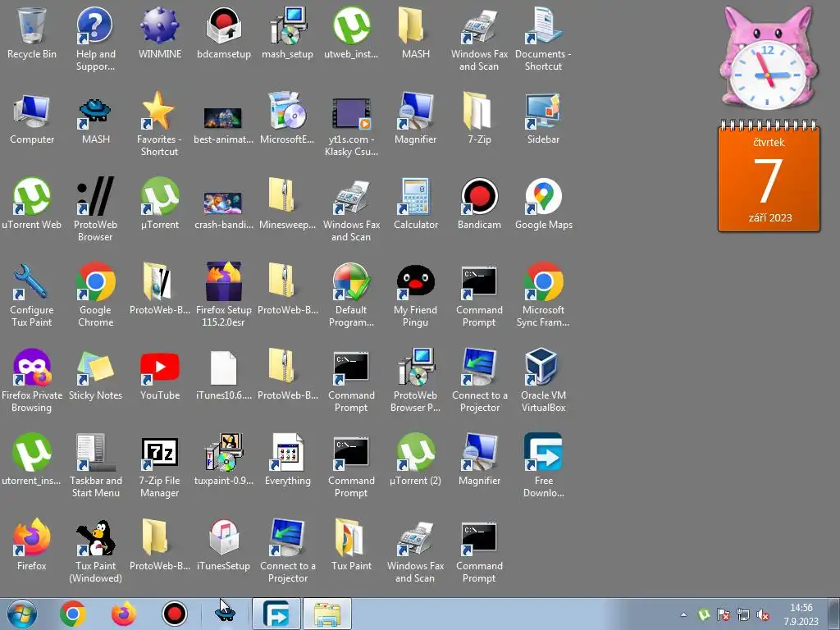Screen dimensions: 840x630
Task: Select the Taskbar and Start Menu icon
Action: tap(95, 452)
